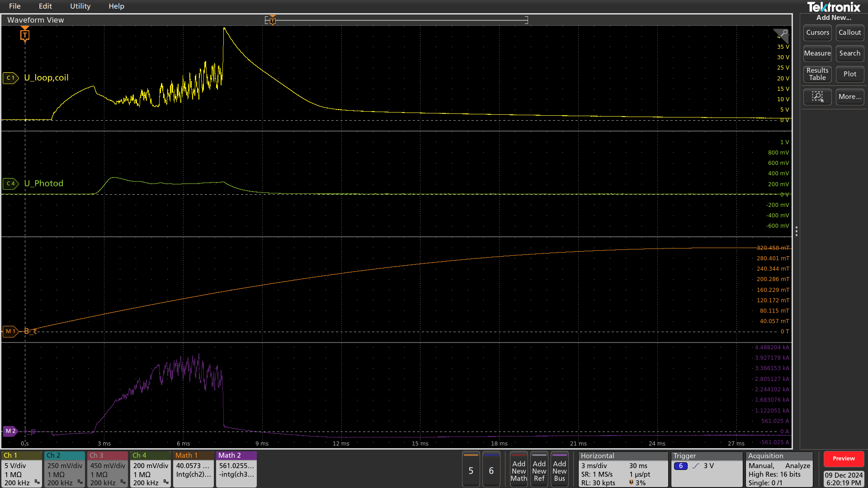Open the More... options dropdown
Screen dimensions: 868x488
[849, 97]
